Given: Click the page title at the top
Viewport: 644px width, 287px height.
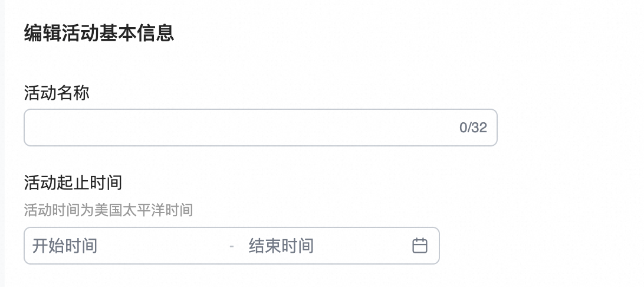Looking at the screenshot, I should 99,33.
